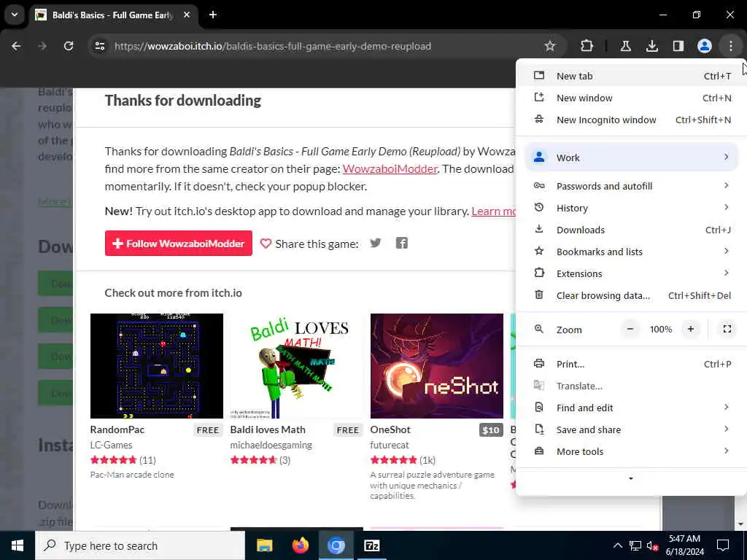
Task: Open site information icon in address bar
Action: 99,46
